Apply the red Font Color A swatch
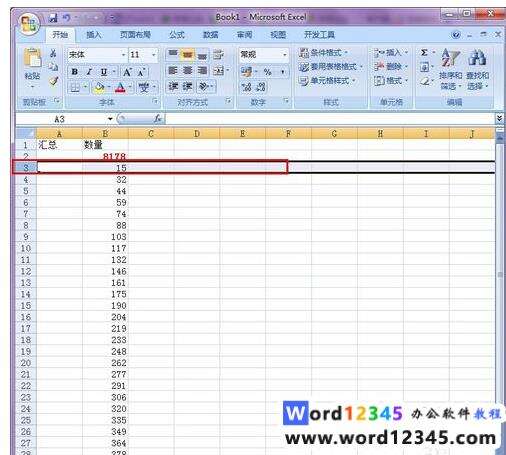Image resolution: width=506 pixels, height=455 pixels. pos(120,88)
